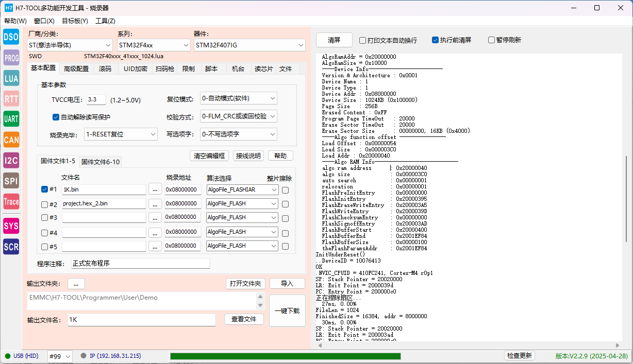The width and height of the screenshot is (633, 364).
Task: Uncheck firmware file #1 checkbox
Action: click(x=44, y=189)
